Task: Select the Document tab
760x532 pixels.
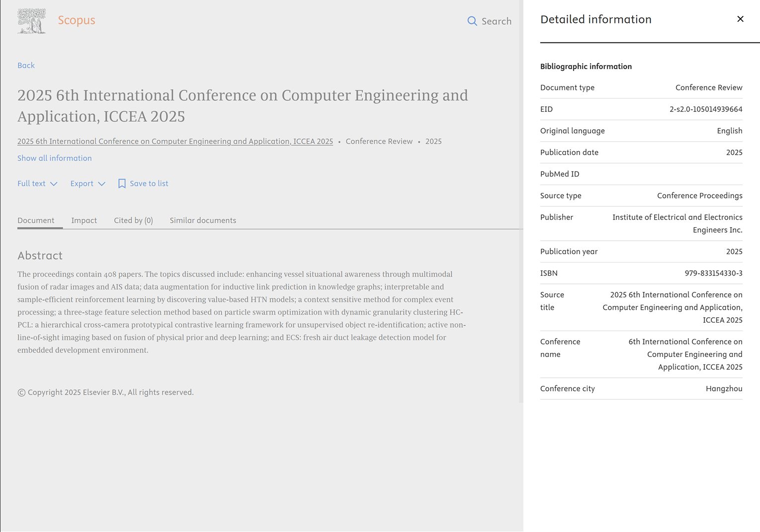Action: [36, 221]
